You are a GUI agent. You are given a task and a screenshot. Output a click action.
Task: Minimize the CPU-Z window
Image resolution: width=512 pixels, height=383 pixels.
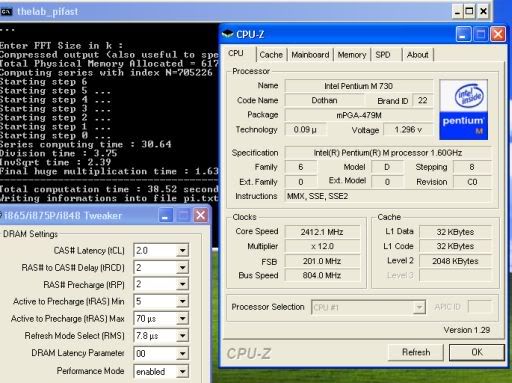point(463,34)
